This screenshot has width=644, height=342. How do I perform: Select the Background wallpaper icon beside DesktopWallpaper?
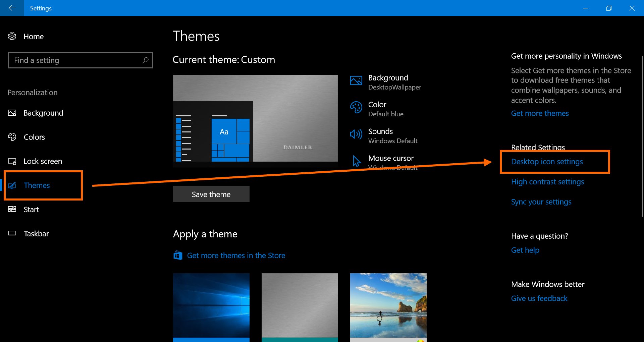click(x=357, y=80)
